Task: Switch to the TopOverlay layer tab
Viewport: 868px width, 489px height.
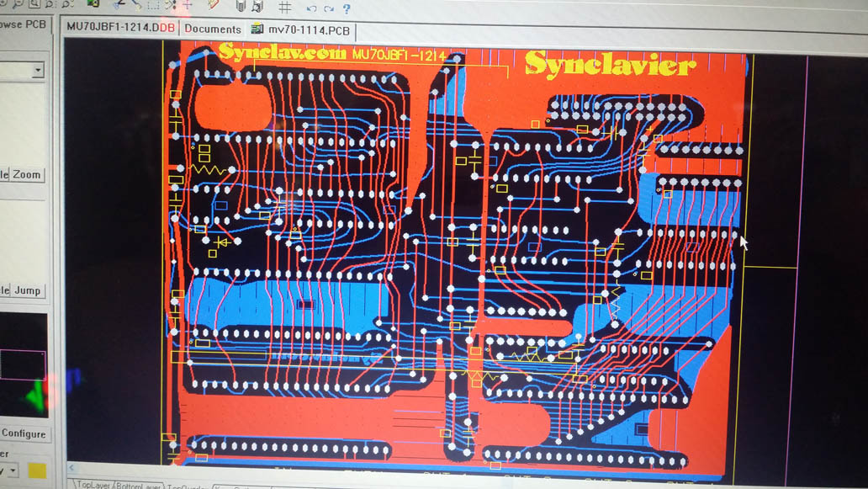Action: 187,486
